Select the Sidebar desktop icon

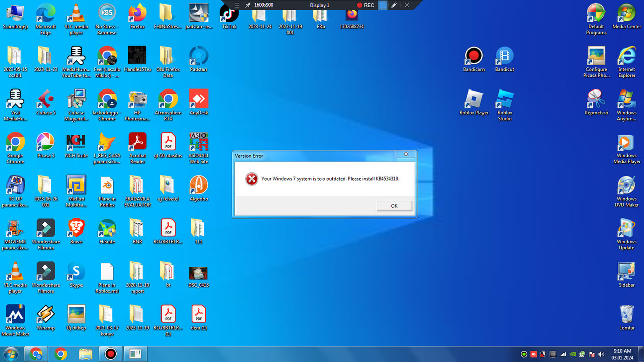point(627,275)
